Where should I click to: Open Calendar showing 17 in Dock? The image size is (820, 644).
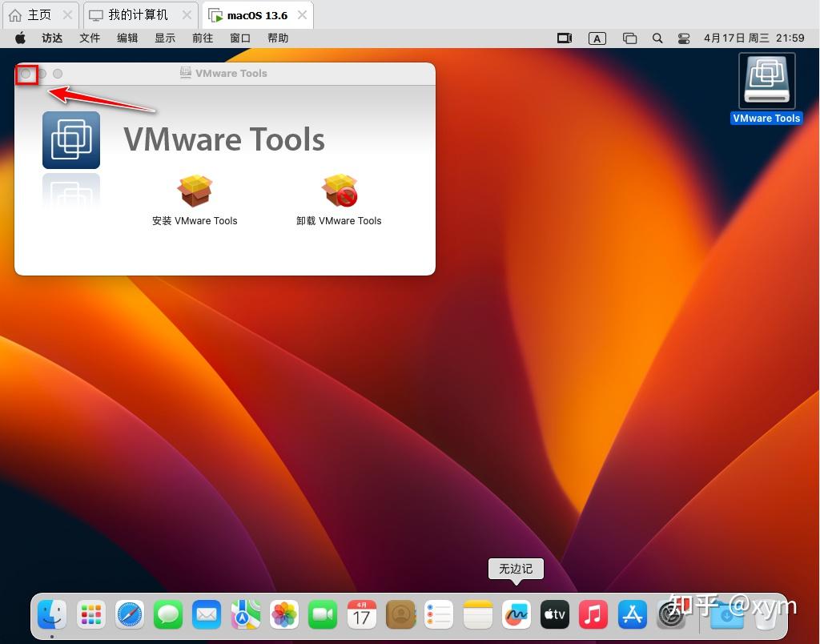pyautogui.click(x=362, y=614)
